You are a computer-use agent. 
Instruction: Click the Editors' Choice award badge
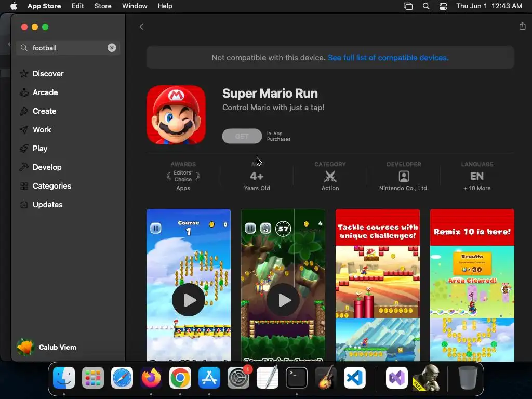pos(183,176)
